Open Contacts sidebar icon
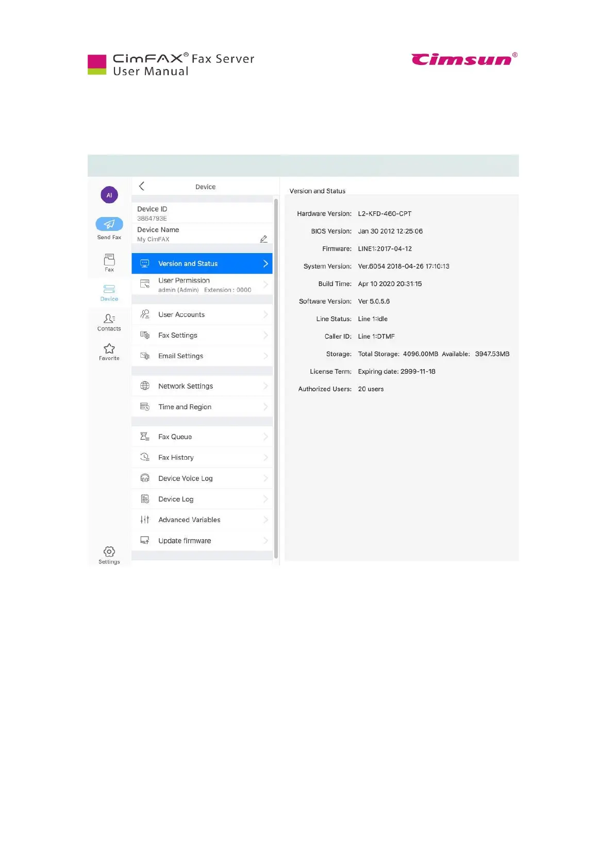The image size is (614, 868). click(x=109, y=319)
